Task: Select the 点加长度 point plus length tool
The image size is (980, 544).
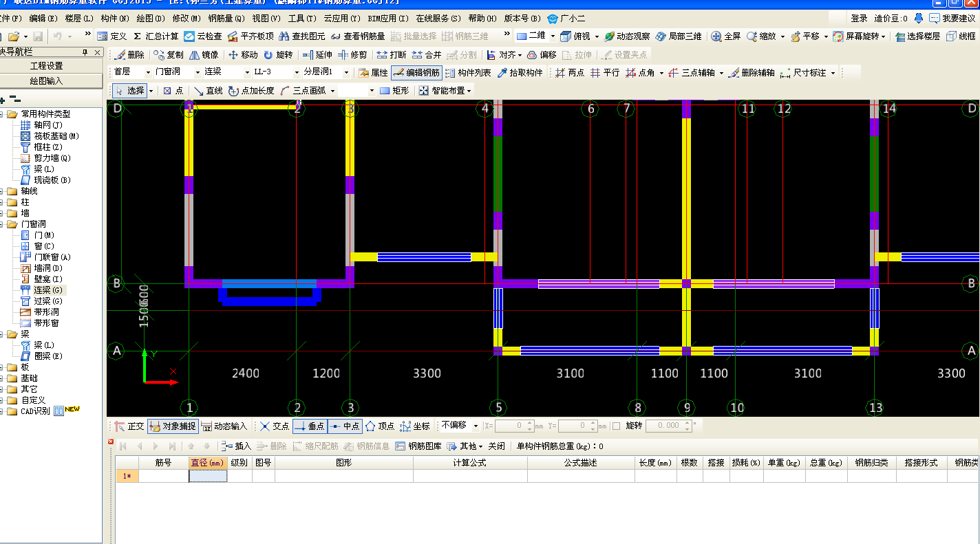Action: point(251,90)
